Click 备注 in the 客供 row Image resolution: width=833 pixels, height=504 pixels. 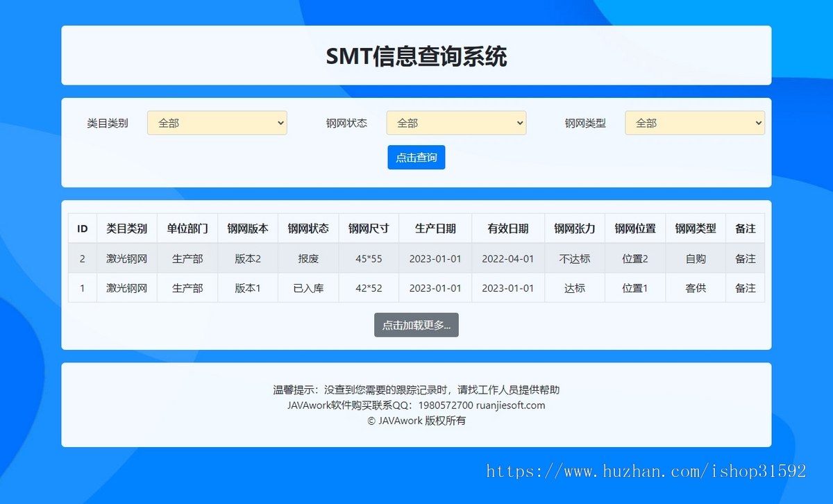coord(746,287)
